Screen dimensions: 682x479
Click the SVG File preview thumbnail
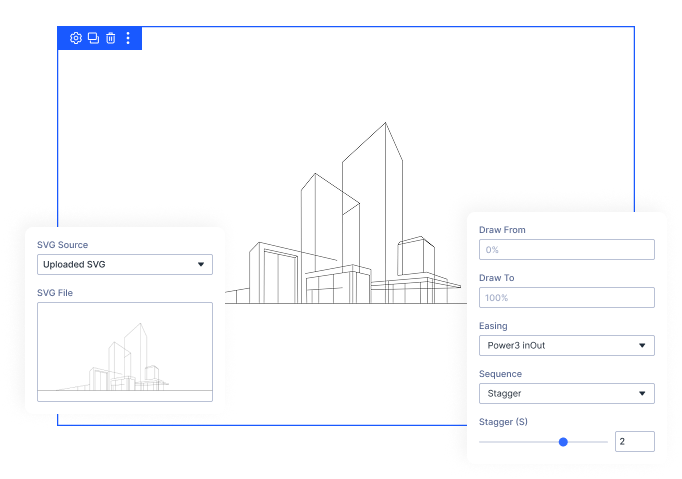pos(125,352)
